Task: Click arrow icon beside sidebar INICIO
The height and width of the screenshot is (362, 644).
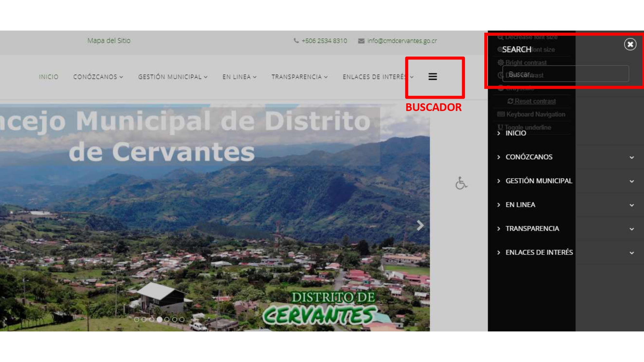Action: [x=499, y=133]
